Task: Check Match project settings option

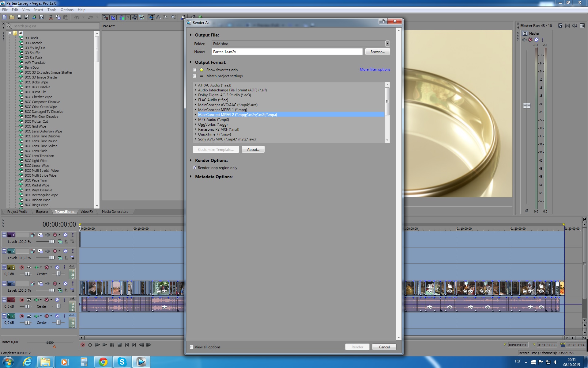Action: tap(195, 76)
